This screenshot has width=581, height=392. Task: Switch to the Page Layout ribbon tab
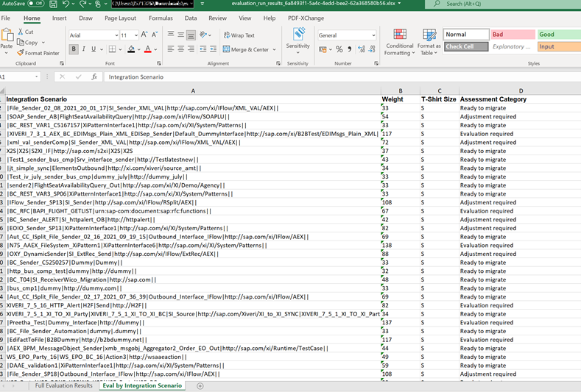coord(120,18)
